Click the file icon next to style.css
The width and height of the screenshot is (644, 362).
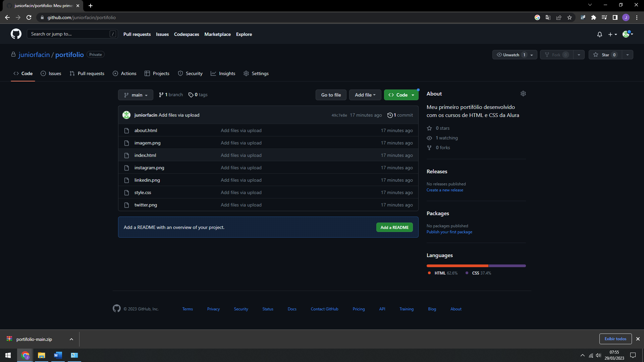(126, 193)
